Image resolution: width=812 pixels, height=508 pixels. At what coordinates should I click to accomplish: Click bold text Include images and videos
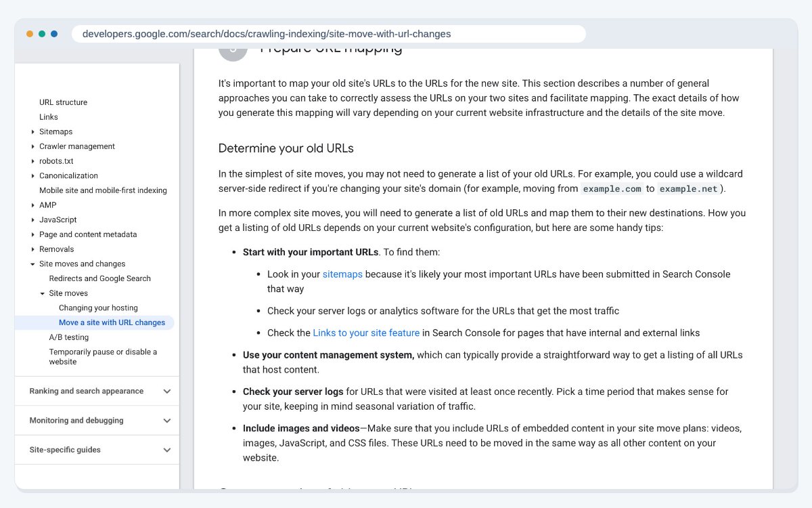point(301,428)
